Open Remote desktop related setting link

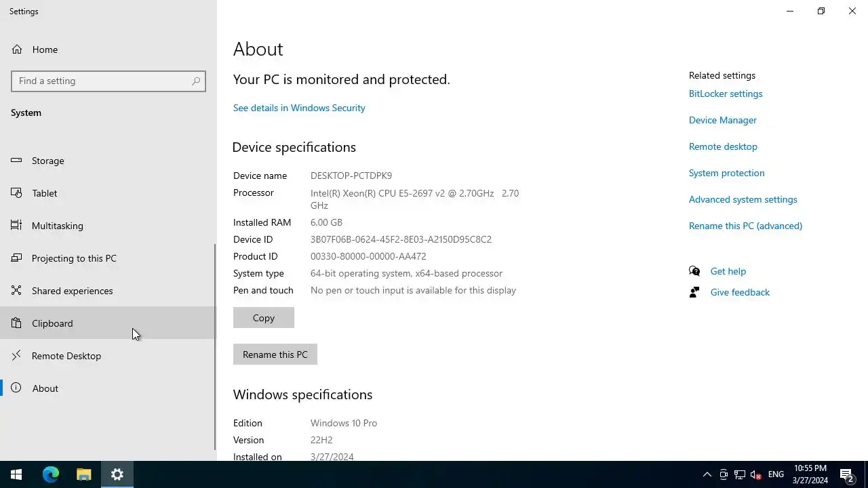[x=723, y=146]
